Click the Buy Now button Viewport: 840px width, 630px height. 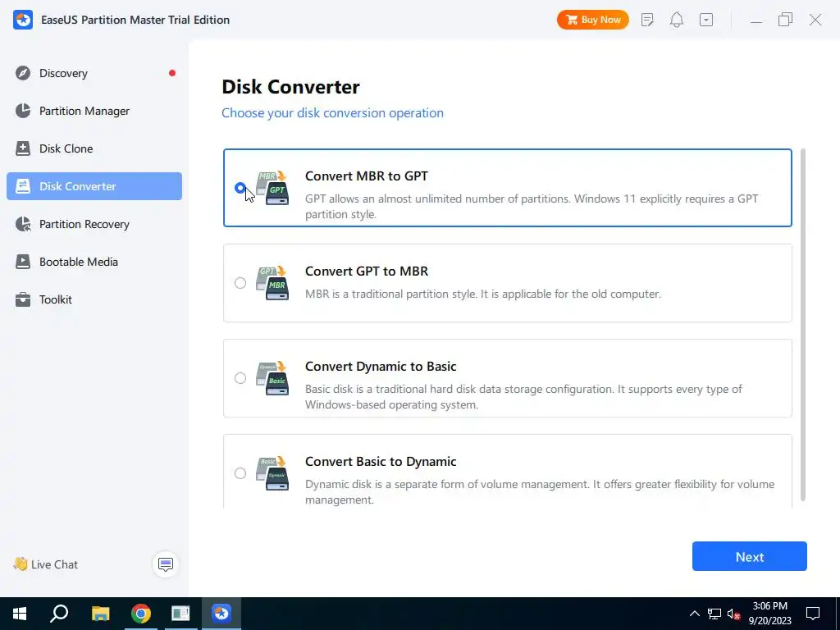click(x=592, y=20)
